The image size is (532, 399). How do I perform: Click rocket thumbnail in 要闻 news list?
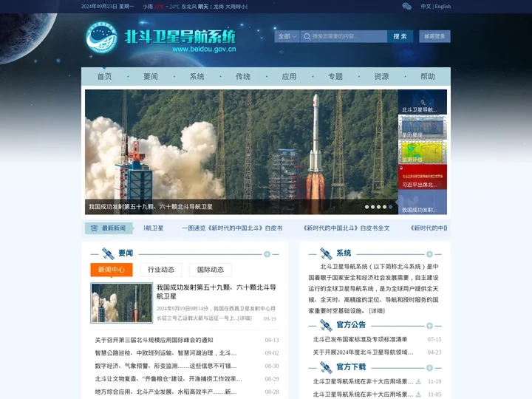pyautogui.click(x=121, y=303)
